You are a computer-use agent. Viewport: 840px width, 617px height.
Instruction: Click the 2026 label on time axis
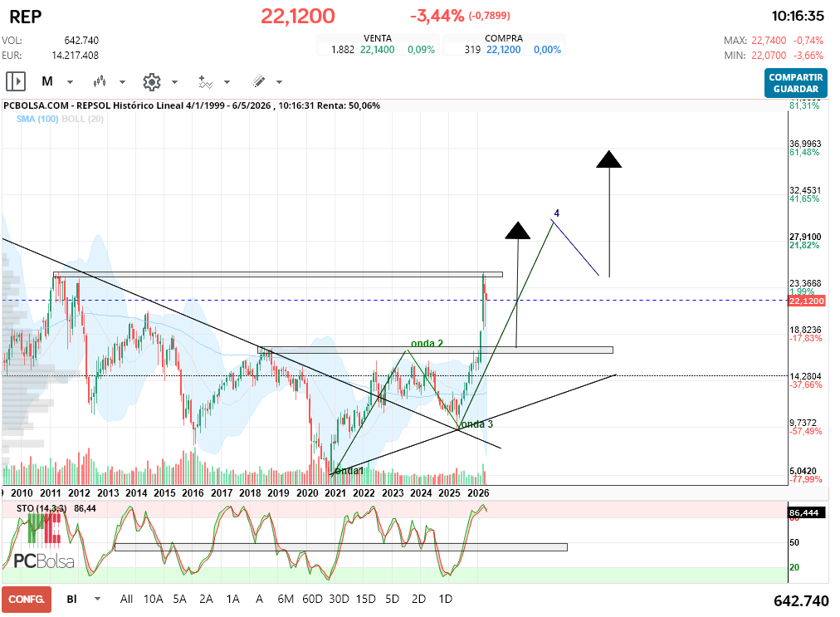point(478,493)
